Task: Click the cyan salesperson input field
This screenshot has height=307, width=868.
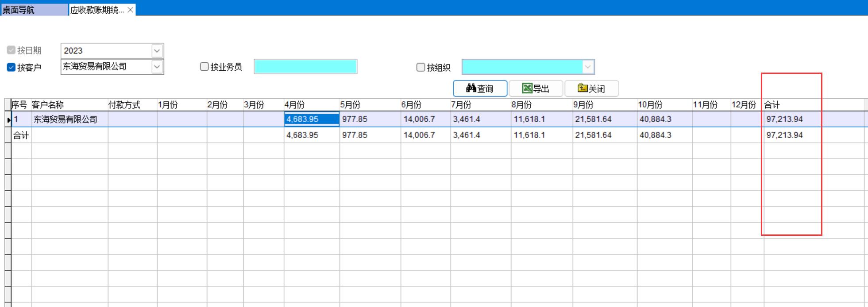Action: click(x=305, y=67)
